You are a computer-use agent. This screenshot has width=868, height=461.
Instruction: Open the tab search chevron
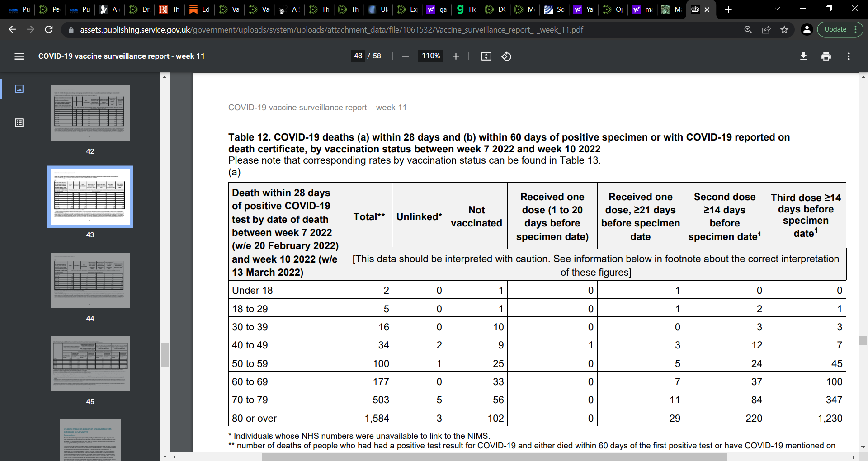point(777,9)
